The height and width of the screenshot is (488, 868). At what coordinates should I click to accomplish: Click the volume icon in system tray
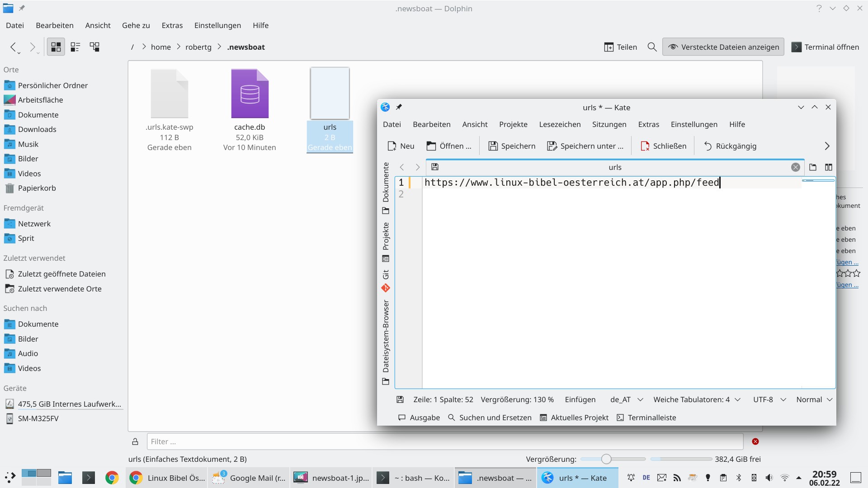(769, 478)
